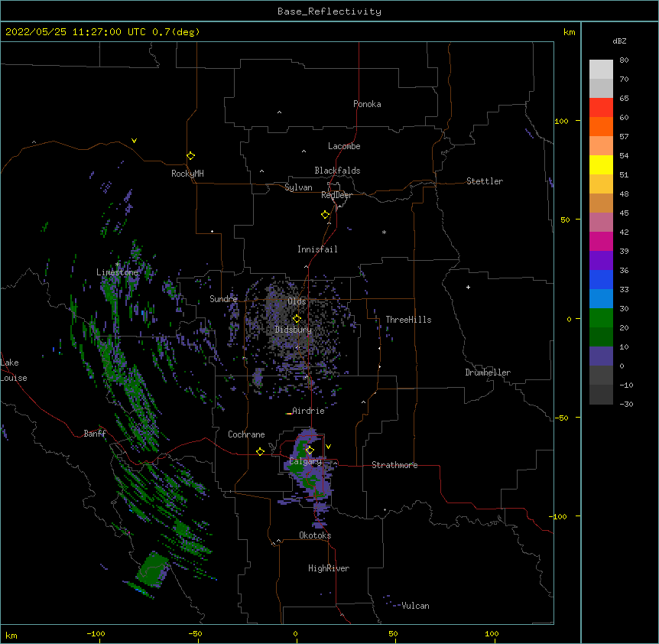This screenshot has width=659, height=644.
Task: Click the yellow diamond marker beside Olds
Action: [x=297, y=319]
